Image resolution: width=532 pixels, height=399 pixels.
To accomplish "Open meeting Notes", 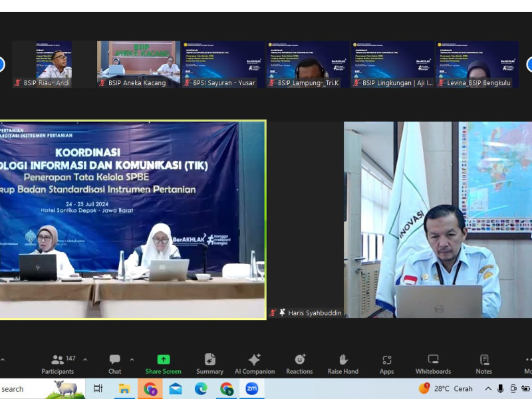I will point(483,363).
